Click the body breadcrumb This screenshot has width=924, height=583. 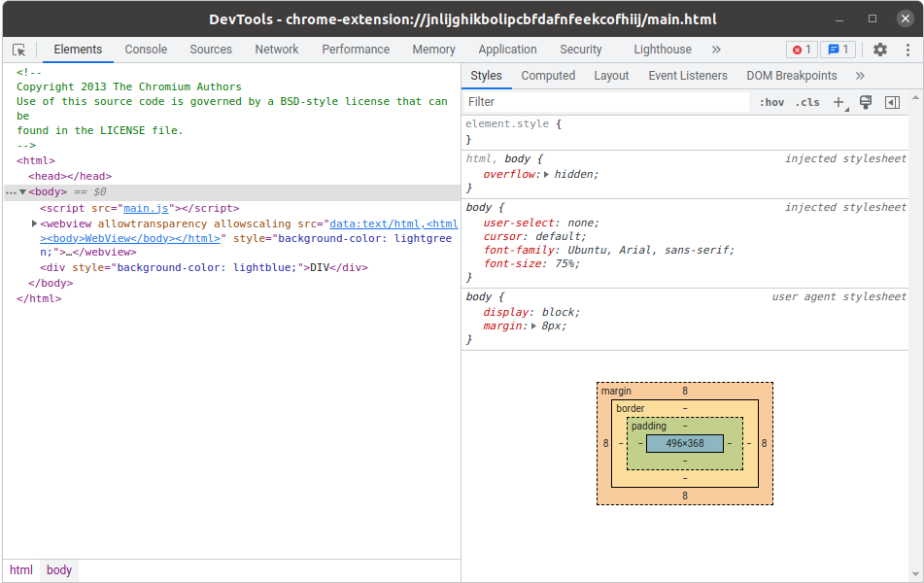(59, 570)
